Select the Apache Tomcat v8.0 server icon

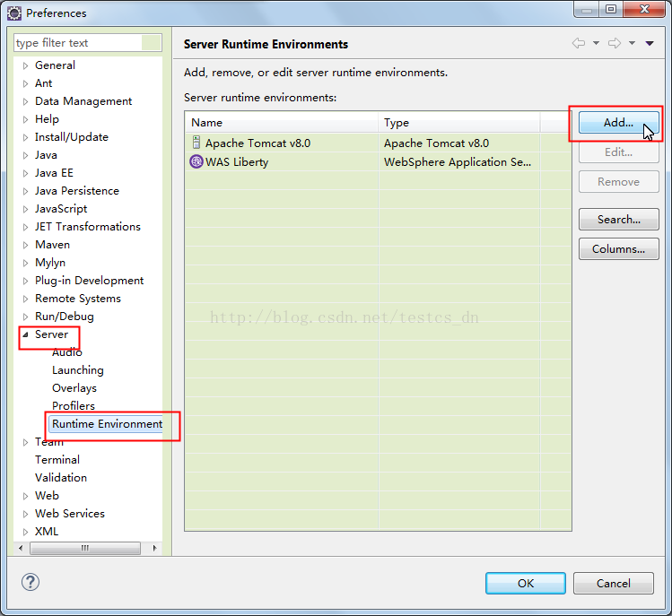tap(196, 143)
